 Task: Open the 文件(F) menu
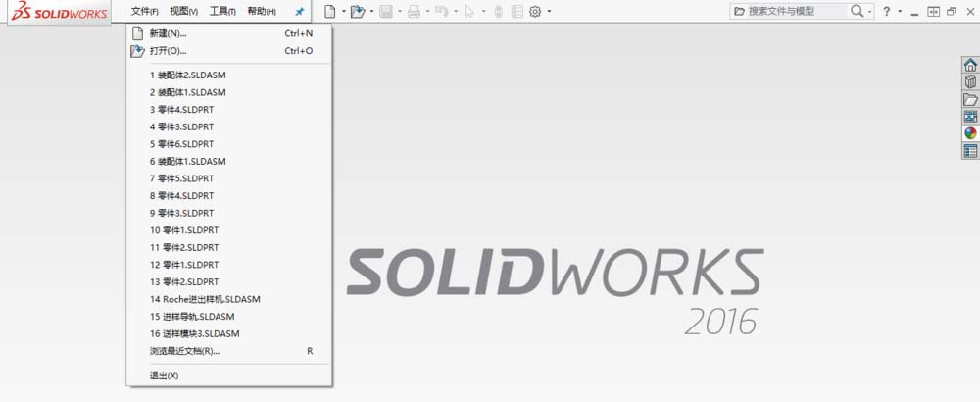(x=144, y=11)
